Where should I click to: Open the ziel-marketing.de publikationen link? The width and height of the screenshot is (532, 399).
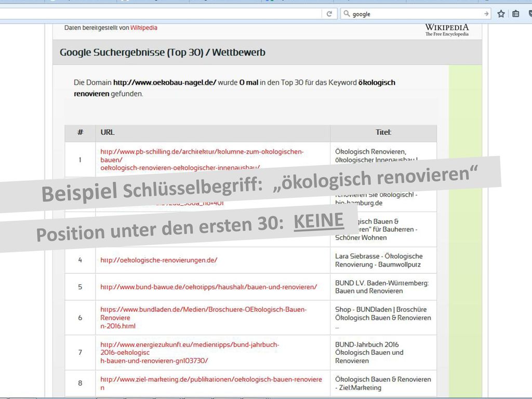pyautogui.click(x=211, y=383)
